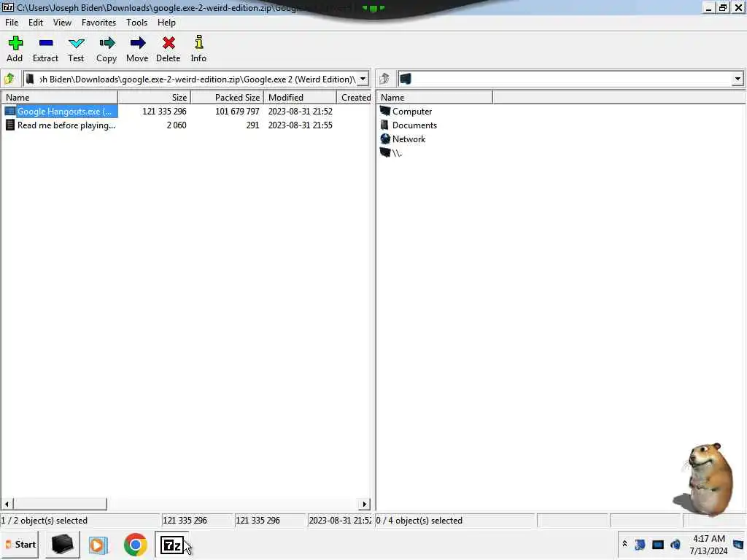Sort right panel by Name column
The image size is (747, 560).
click(x=435, y=98)
